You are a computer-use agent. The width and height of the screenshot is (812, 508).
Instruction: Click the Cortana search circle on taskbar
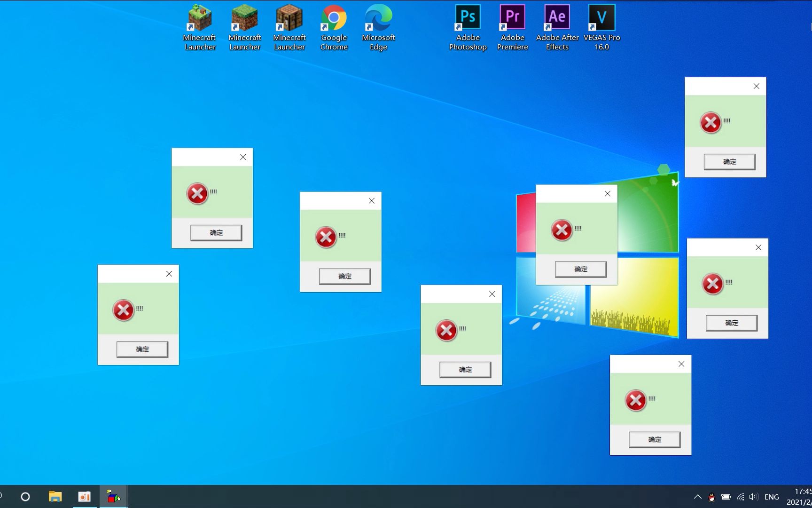25,497
